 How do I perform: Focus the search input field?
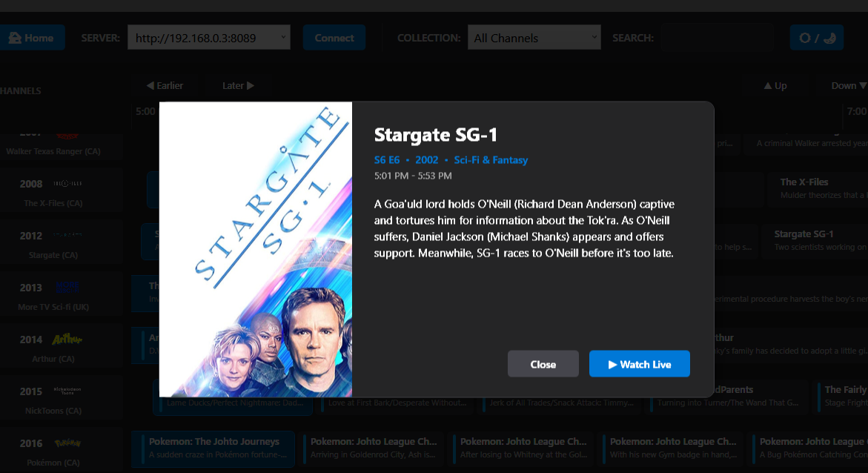[717, 38]
